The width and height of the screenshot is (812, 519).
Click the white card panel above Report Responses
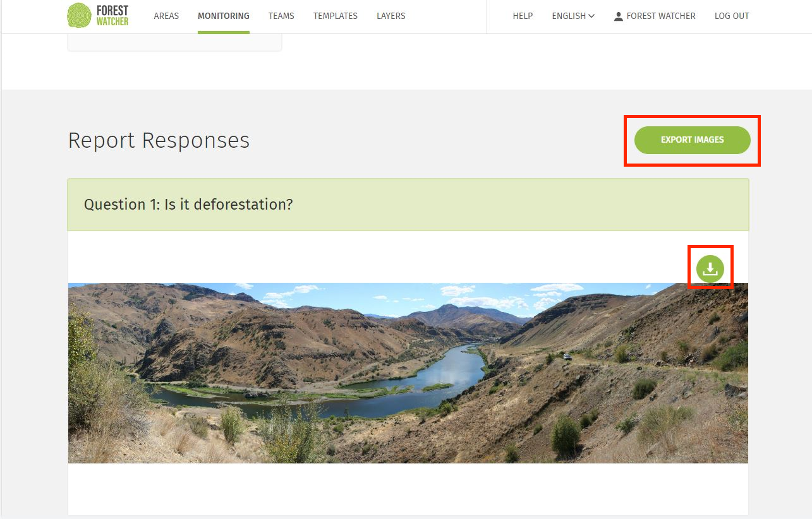click(174, 42)
